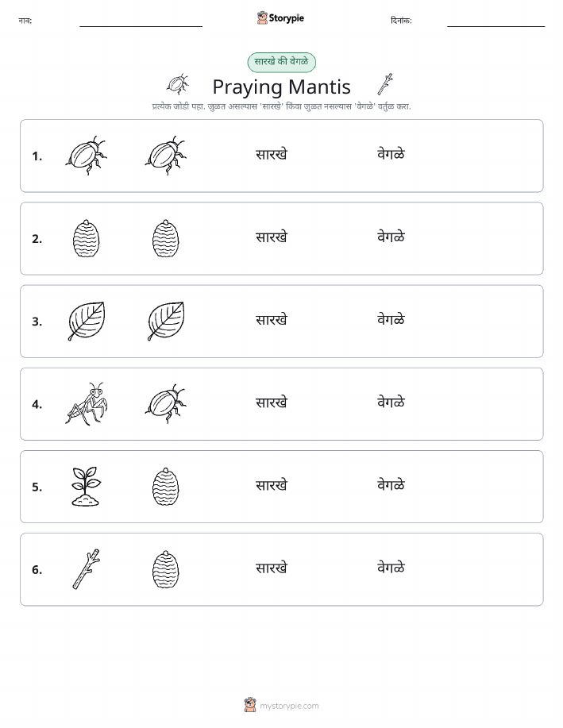Image resolution: width=563 pixels, height=728 pixels.
Task: Click the twig picture in row 6
Action: (86, 569)
